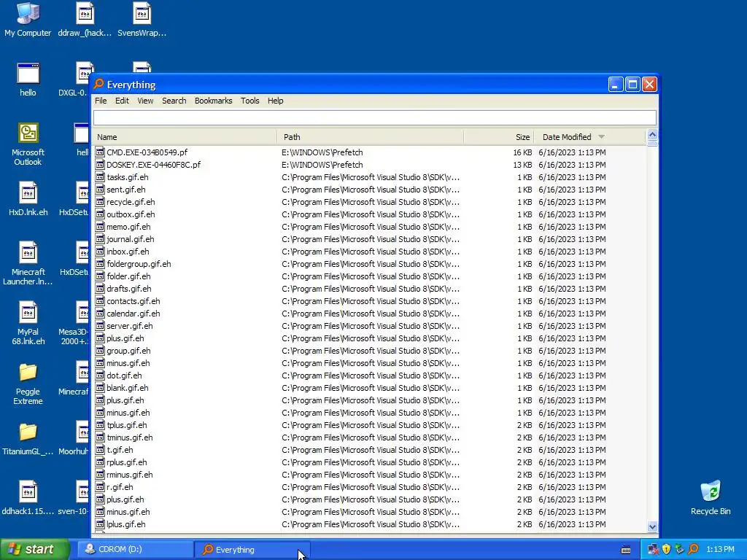
Task: Click the scrollbar up arrow in results list
Action: coord(652,135)
